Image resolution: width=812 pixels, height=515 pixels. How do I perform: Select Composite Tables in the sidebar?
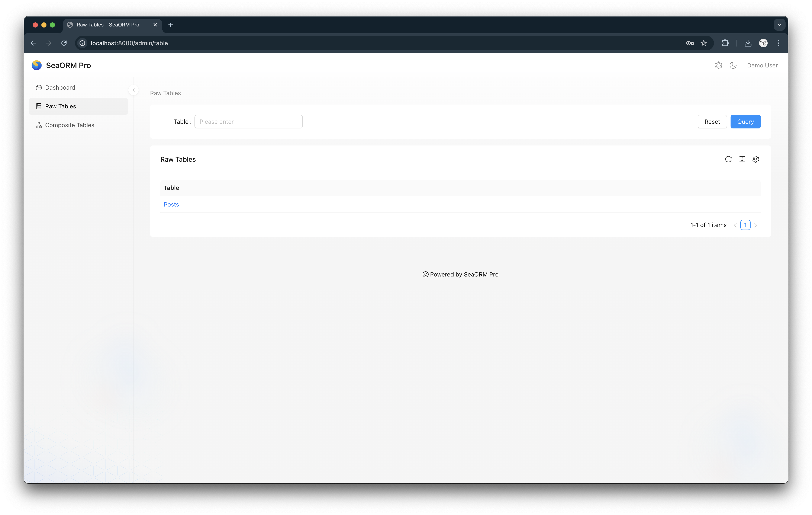coord(70,125)
